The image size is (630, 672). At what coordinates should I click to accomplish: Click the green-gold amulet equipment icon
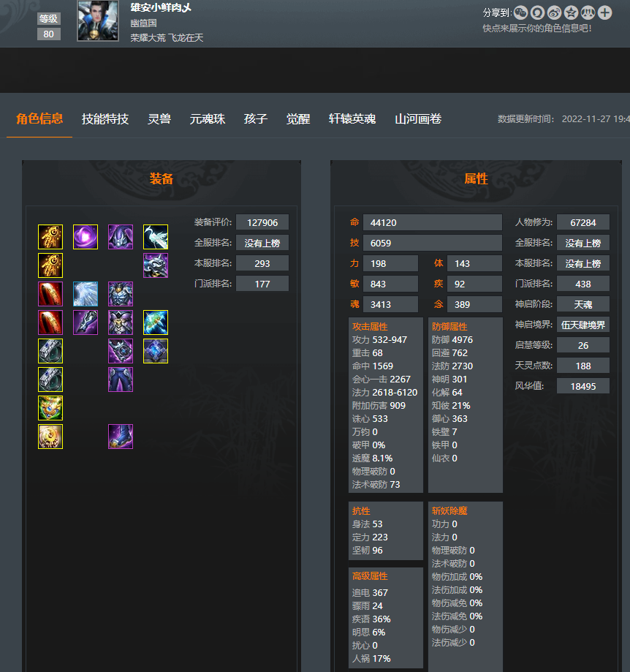point(50,408)
